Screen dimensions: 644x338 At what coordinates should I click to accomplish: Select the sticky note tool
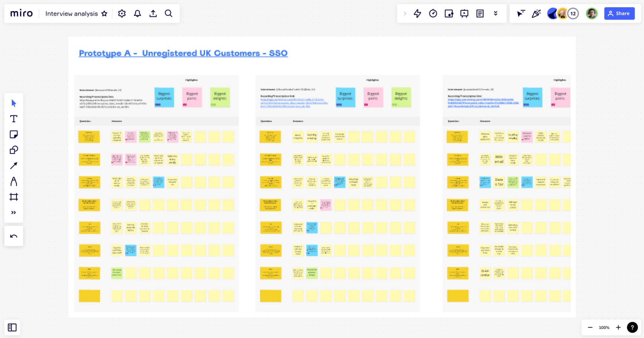pyautogui.click(x=14, y=134)
